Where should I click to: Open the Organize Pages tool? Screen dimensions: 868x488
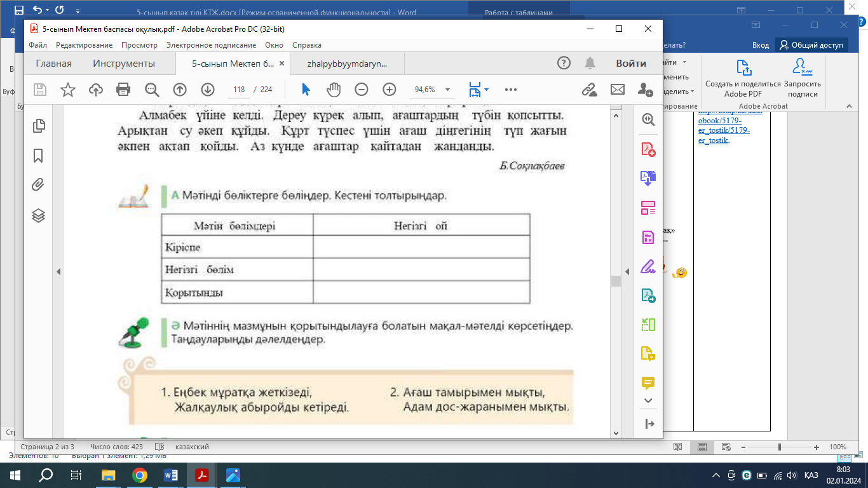(x=648, y=208)
